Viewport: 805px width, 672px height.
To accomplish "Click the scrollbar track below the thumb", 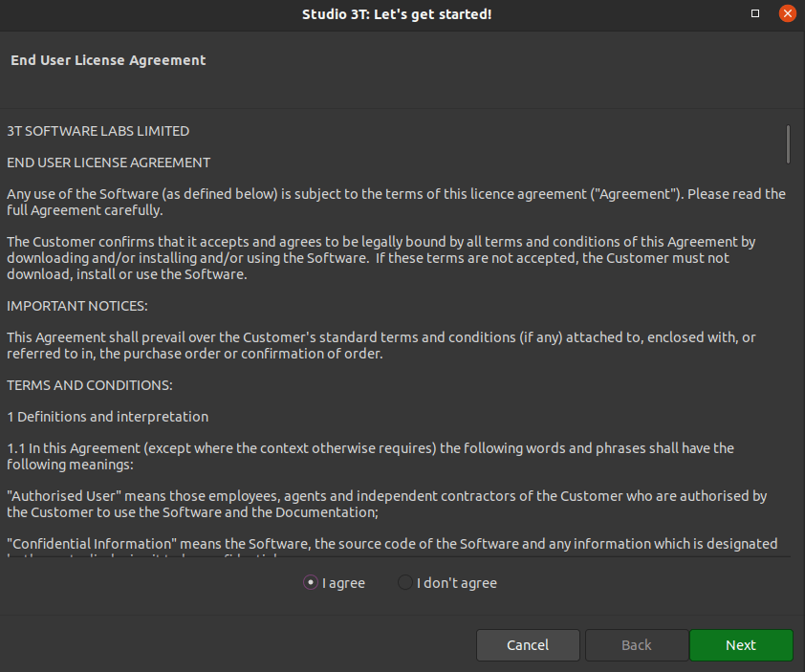I will 788,359.
